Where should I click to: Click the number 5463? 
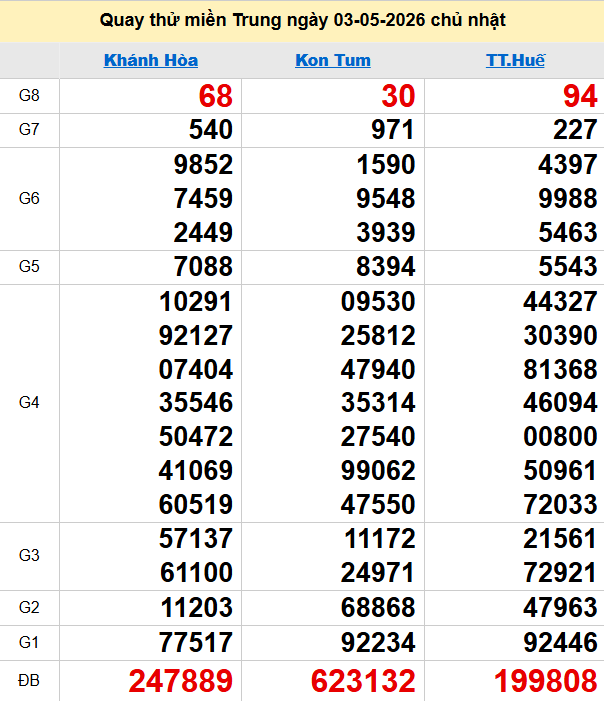(568, 232)
